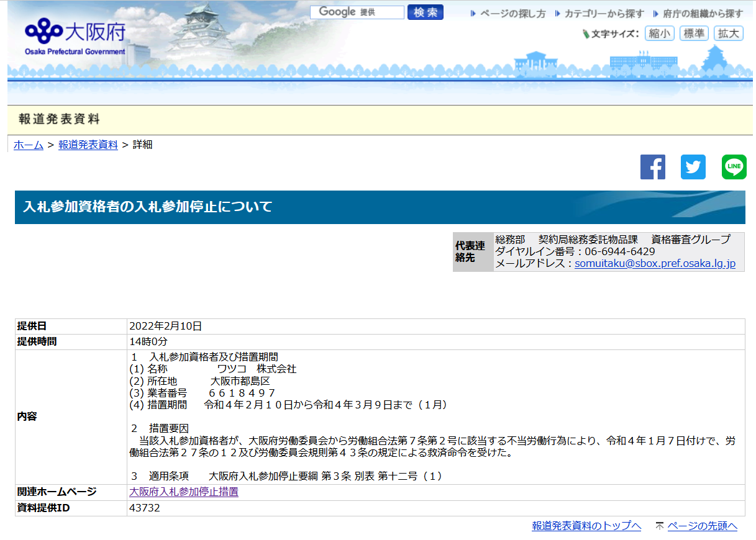Enlarge text size with 拡大
Viewport: 756px width, 540px height.
pyautogui.click(x=728, y=34)
